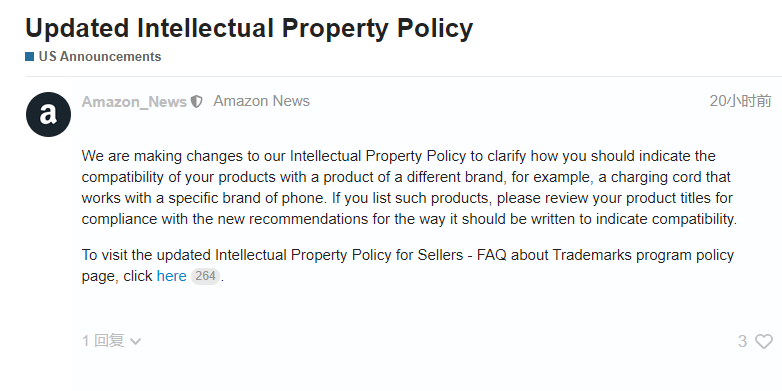Open the US Announcements category
This screenshot has height=391, width=782.
100,56
